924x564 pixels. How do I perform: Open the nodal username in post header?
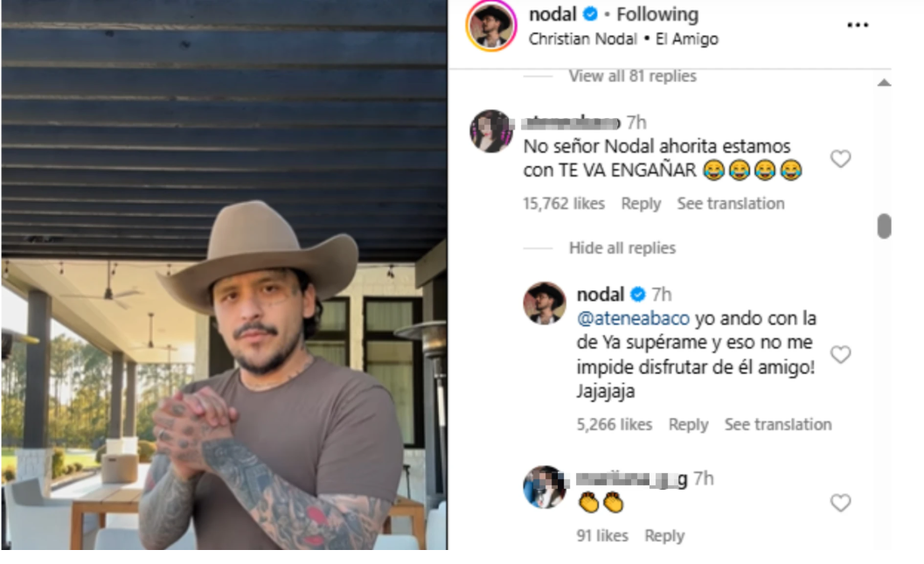[x=552, y=14]
